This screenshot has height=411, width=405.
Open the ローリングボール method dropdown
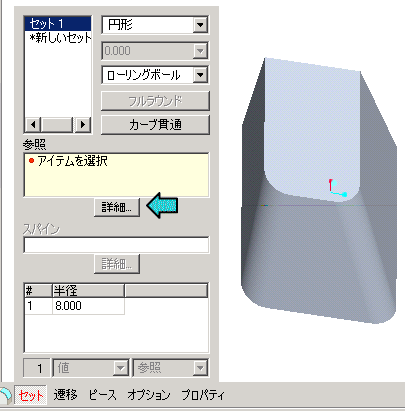tap(200, 75)
